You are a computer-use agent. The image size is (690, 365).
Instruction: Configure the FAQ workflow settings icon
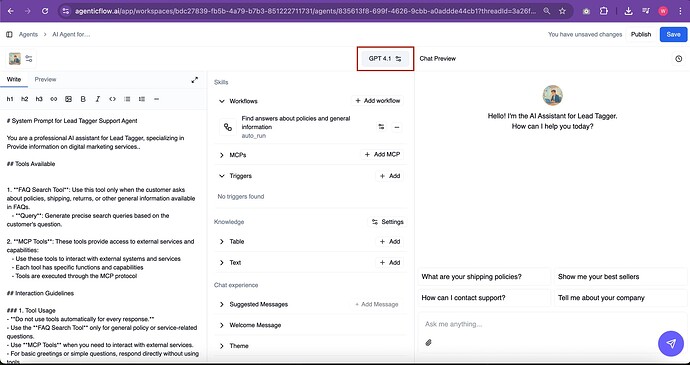coord(381,127)
